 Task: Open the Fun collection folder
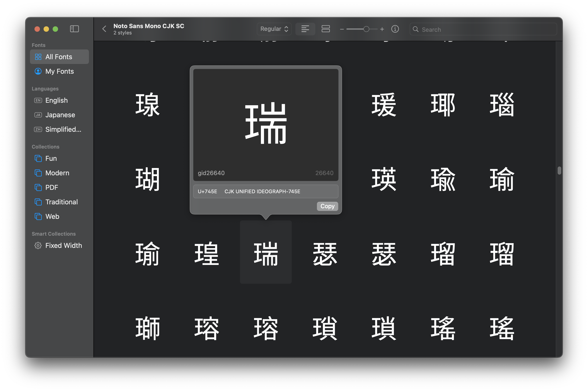(51, 158)
